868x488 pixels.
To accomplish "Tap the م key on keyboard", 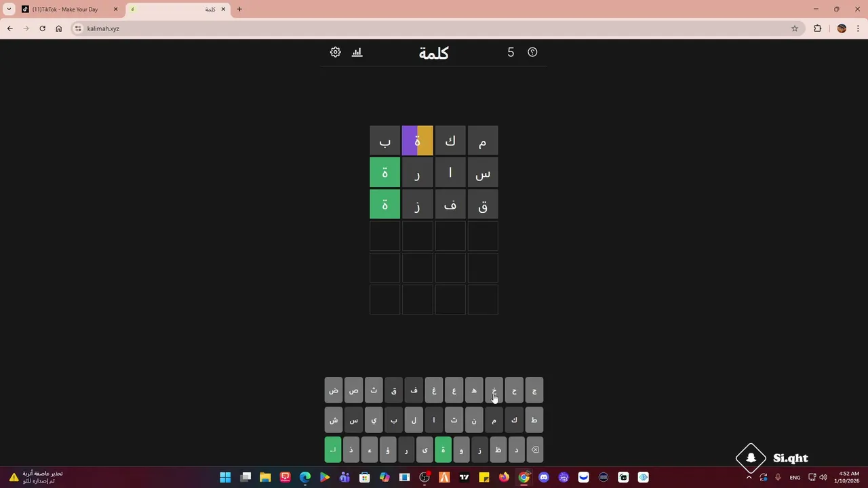I will (494, 420).
